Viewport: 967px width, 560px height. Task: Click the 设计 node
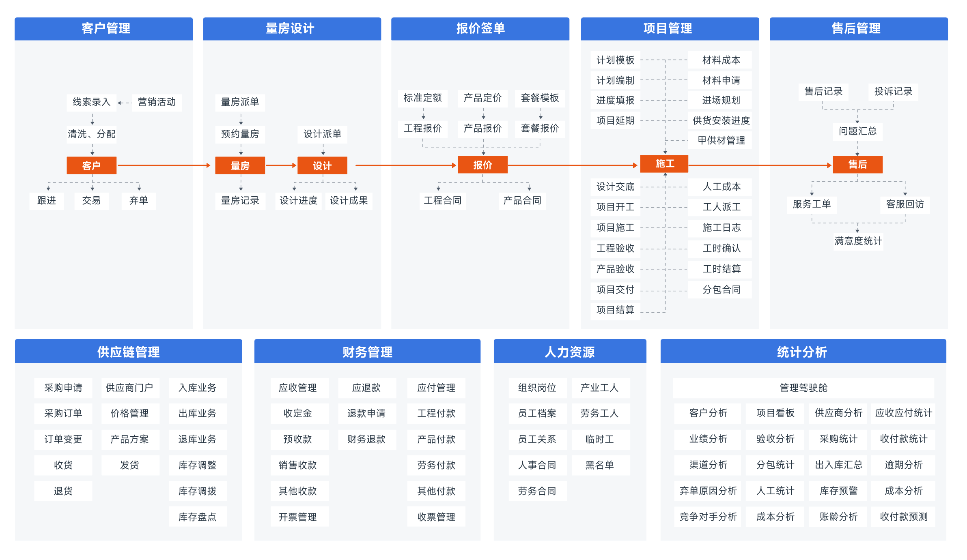coord(322,165)
